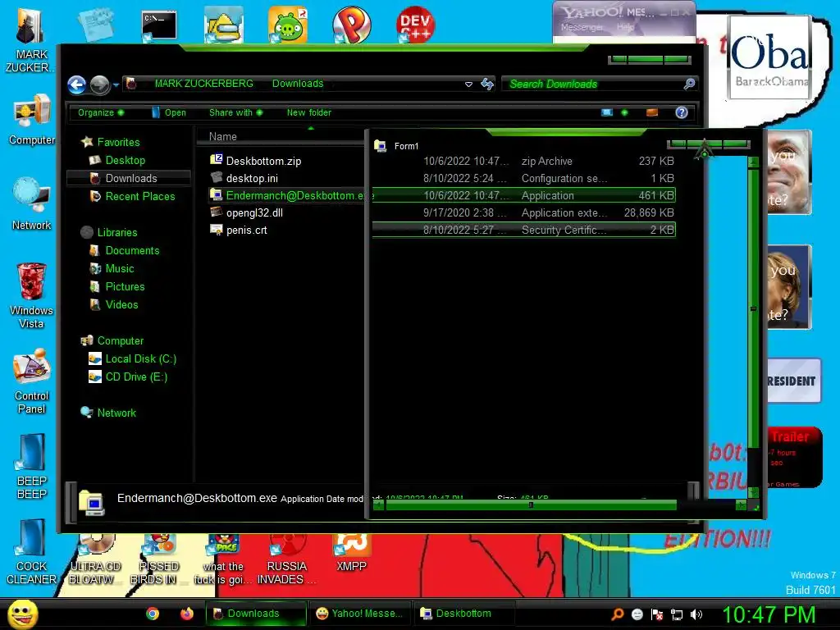The image size is (840, 630).
Task: Open network tray icon
Action: pos(677,614)
